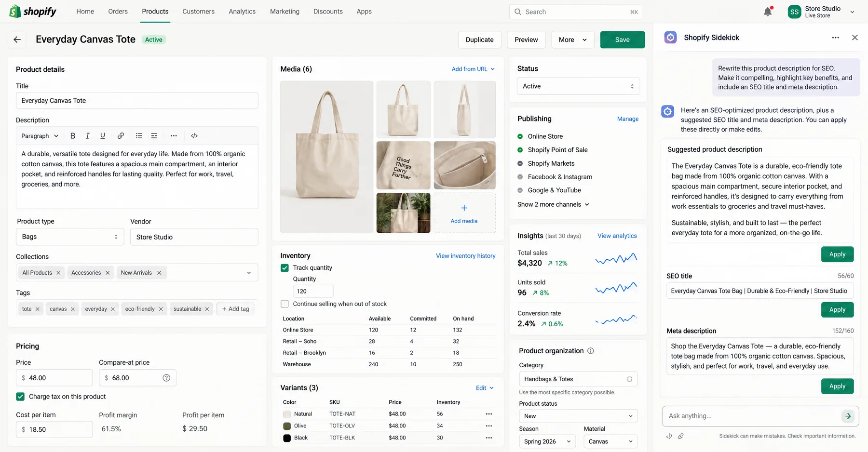Viewport: 868px width, 452px height.
Task: Expand Show 2 more channels
Action: click(x=553, y=204)
